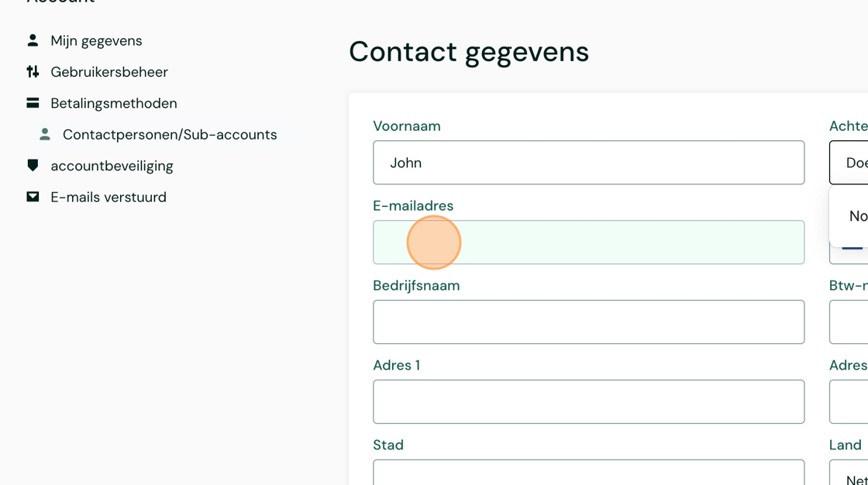Select Betalingsmethoden text in the sidebar

point(114,103)
